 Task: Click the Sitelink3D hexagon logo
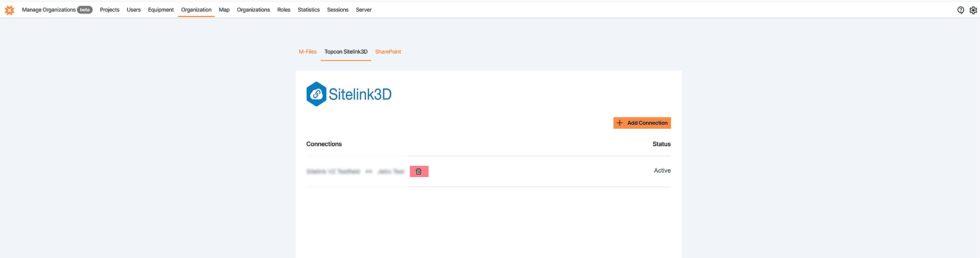[316, 94]
